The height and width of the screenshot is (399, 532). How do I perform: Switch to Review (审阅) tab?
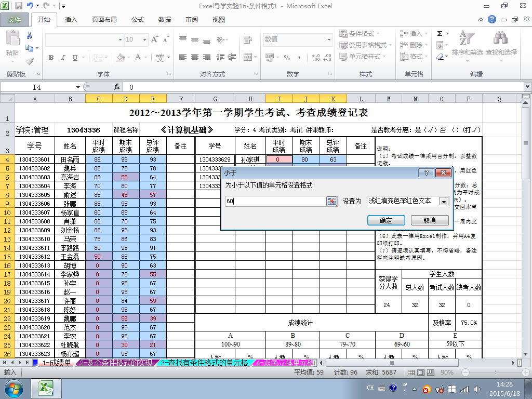[192, 20]
